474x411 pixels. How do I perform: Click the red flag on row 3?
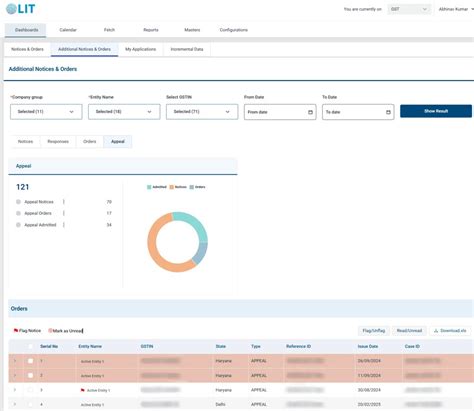(83, 390)
